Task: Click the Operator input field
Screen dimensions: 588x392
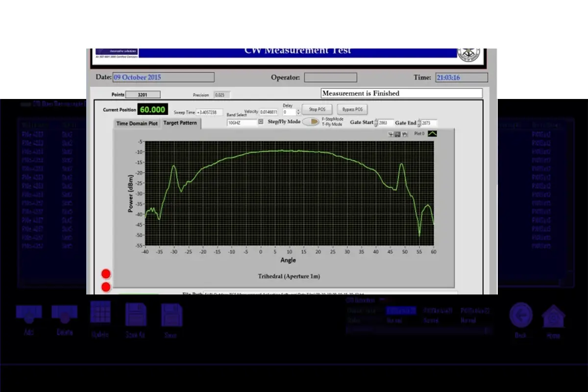Action: click(330, 77)
